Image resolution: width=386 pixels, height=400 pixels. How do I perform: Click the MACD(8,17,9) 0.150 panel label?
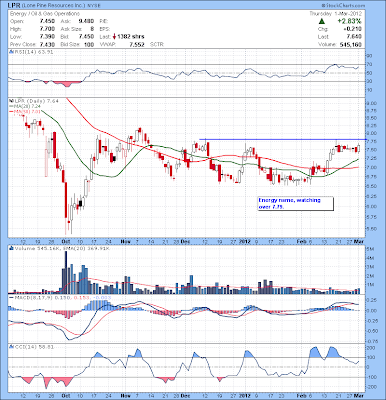42,297
